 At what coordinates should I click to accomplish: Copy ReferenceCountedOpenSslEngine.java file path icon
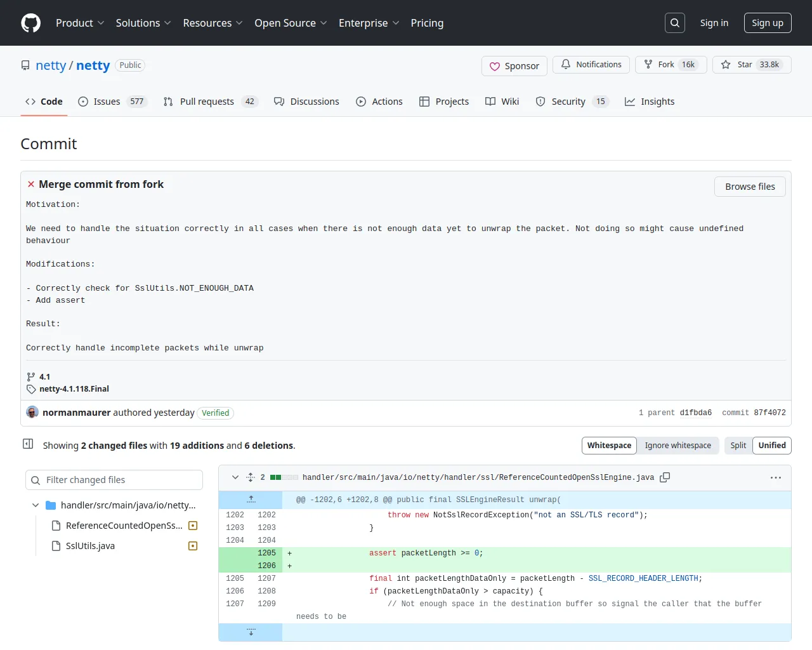[665, 477]
